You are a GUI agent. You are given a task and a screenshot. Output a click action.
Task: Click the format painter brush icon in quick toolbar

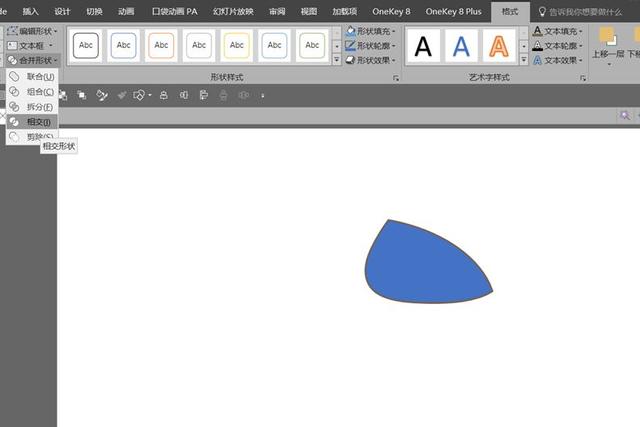coord(102,96)
